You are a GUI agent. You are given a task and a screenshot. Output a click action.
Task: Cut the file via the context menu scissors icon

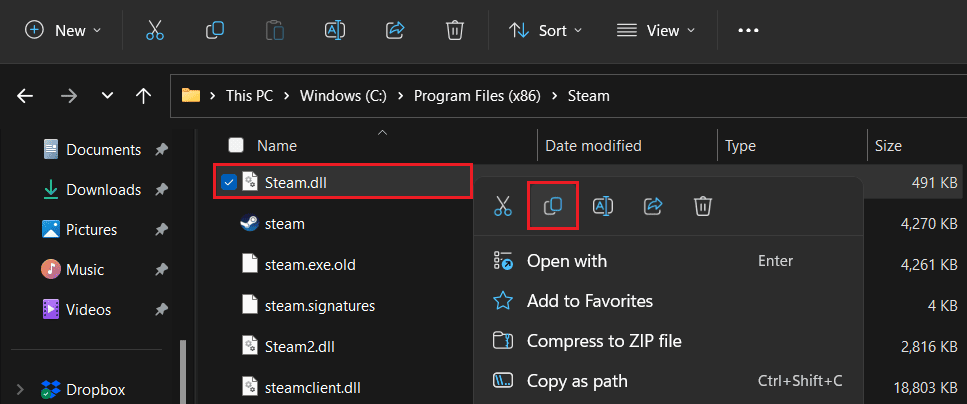pos(503,206)
